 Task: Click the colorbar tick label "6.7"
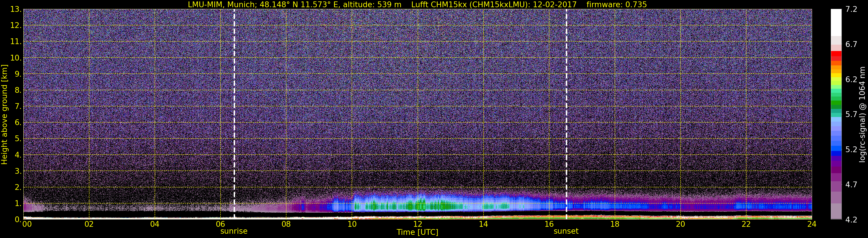click(x=851, y=44)
